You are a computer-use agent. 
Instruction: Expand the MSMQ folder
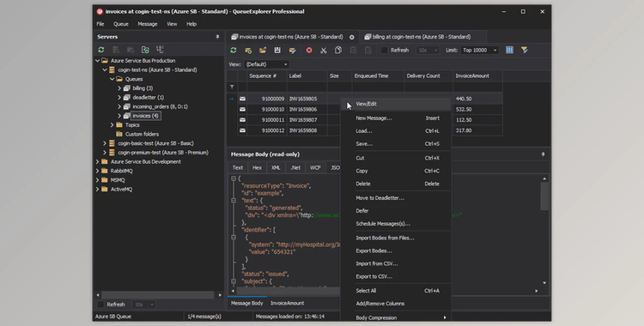tap(97, 180)
